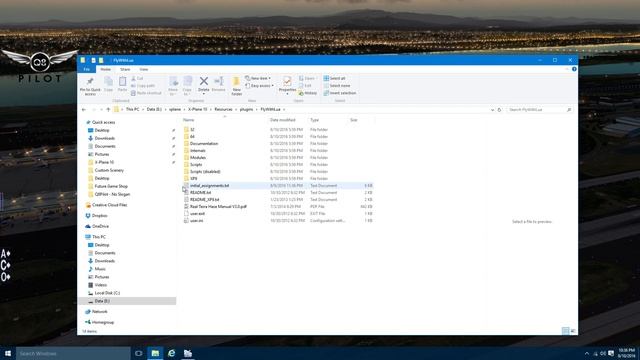Select the Real Terra Haze Manual PDF file
This screenshot has height=360, width=640.
coord(218,207)
